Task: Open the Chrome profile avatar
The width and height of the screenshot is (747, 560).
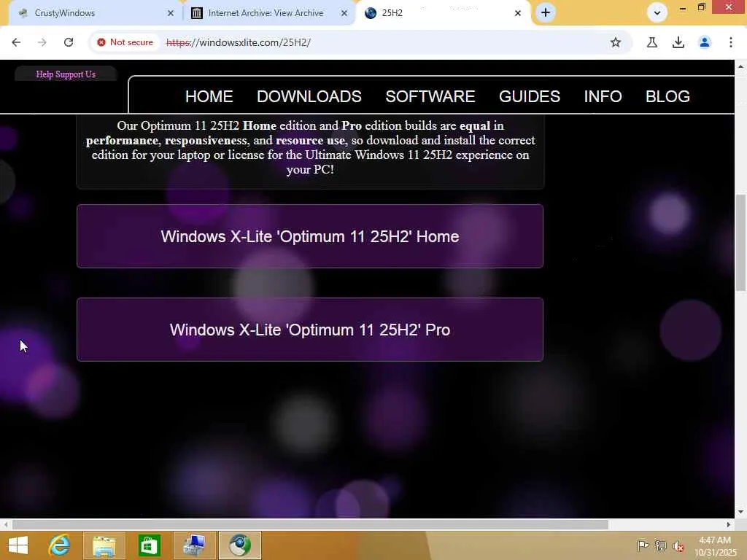Action: click(705, 42)
